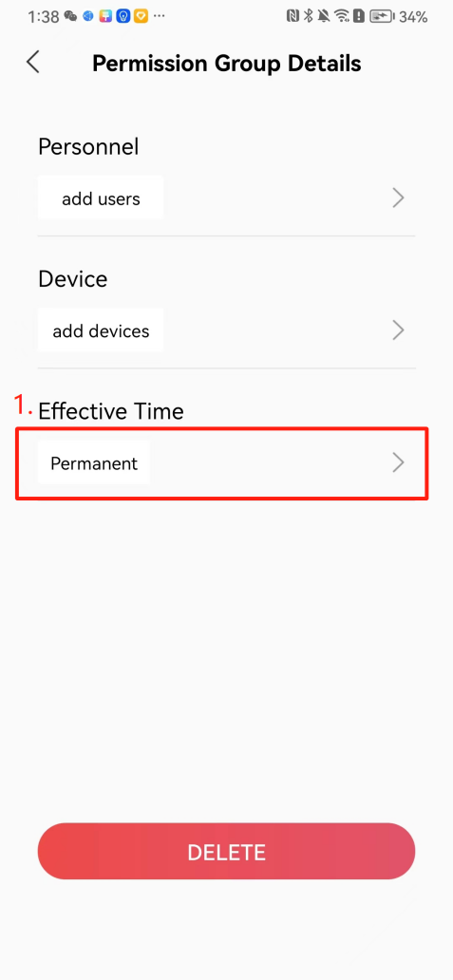Open Effective Time options via chevron
This screenshot has width=453, height=980.
pyautogui.click(x=399, y=462)
